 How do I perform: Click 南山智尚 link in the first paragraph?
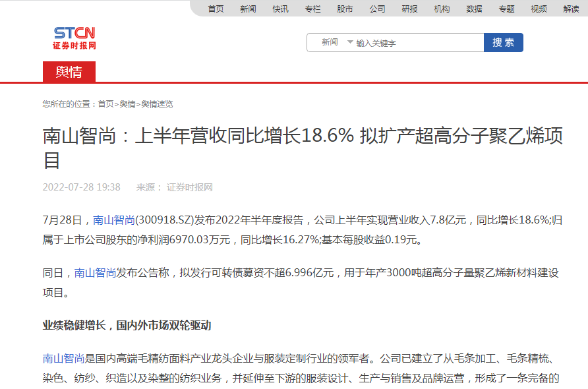point(113,220)
